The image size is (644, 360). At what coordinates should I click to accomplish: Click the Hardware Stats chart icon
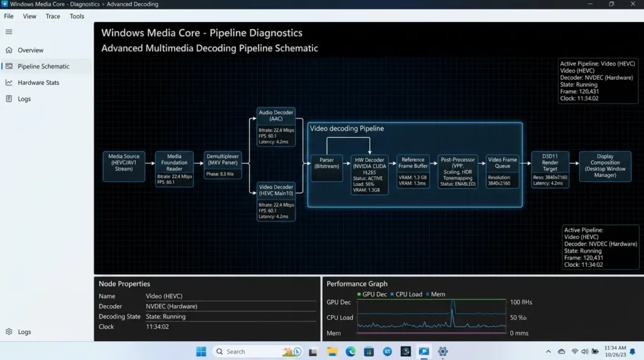tap(9, 82)
